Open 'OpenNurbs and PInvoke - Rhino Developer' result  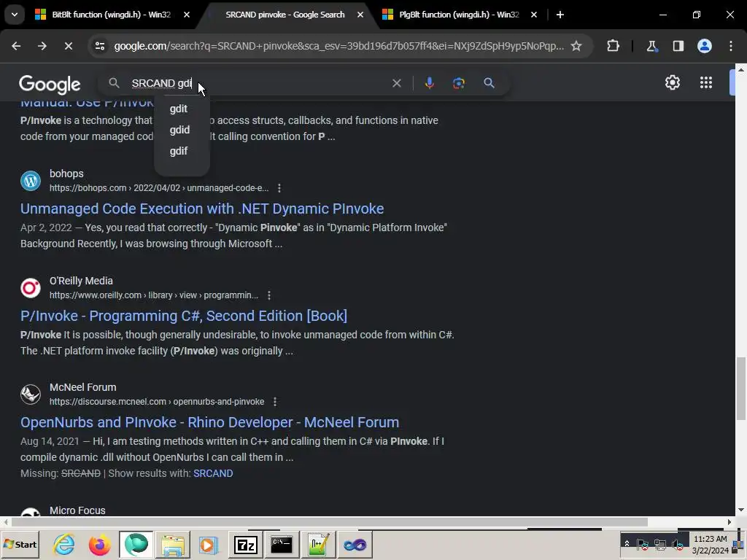tap(209, 422)
